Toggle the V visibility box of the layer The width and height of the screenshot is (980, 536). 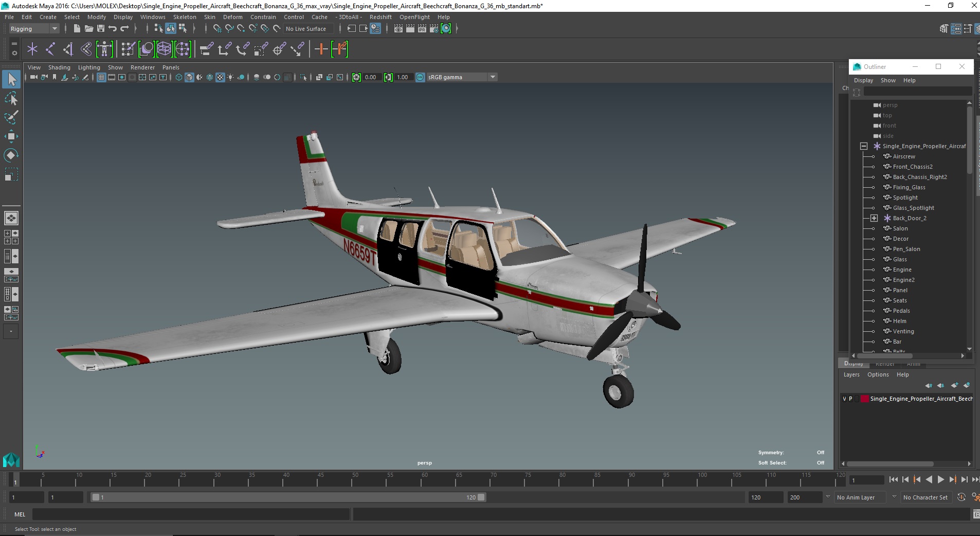[x=844, y=399]
